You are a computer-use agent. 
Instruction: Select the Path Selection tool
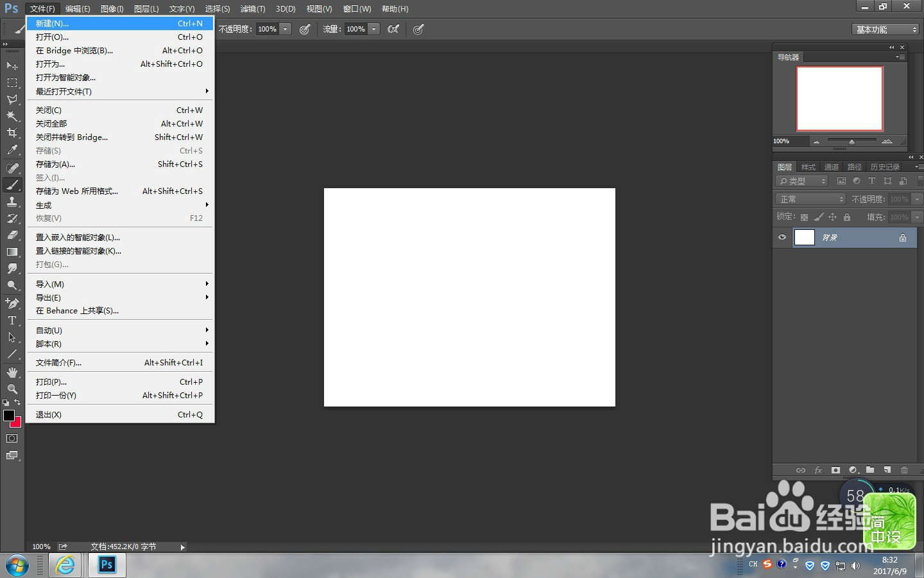(x=12, y=337)
